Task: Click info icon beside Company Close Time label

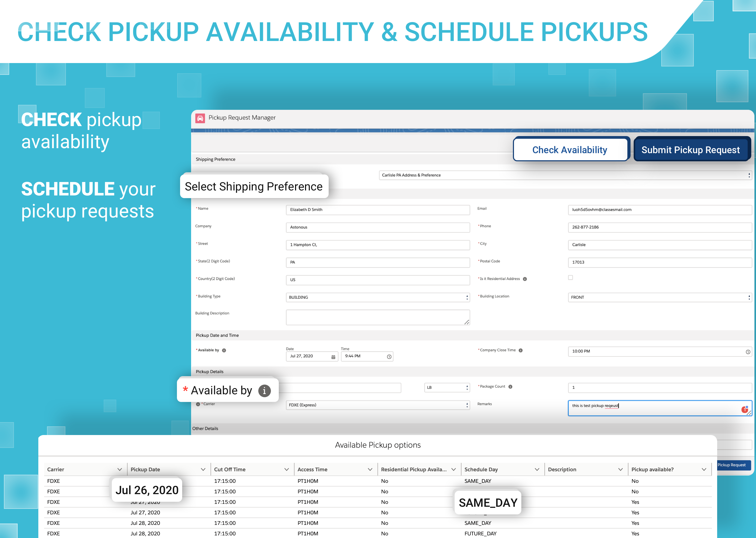Action: tap(521, 350)
